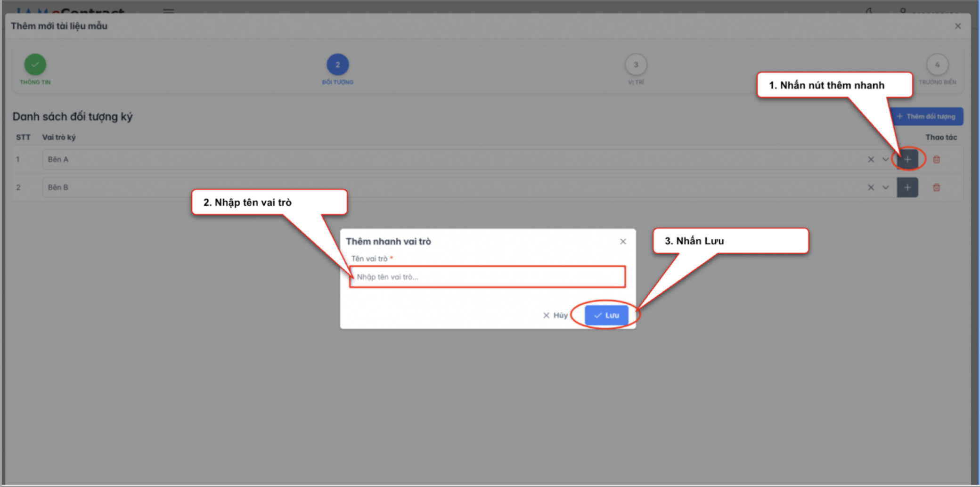
Task: Jump to step 3 Vị trí
Action: click(x=636, y=65)
